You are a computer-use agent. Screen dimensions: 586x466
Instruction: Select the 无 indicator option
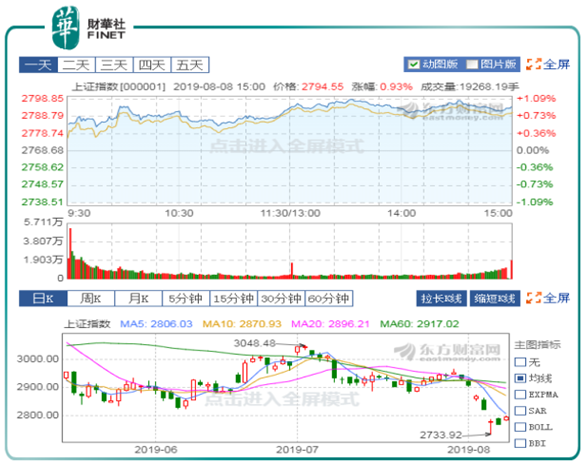520,362
